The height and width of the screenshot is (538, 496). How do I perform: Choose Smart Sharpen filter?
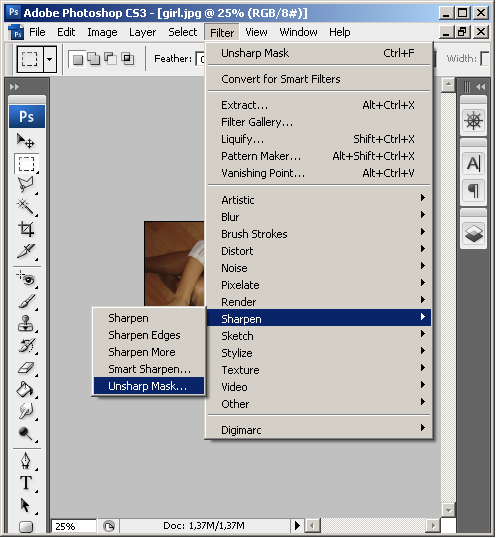click(149, 369)
